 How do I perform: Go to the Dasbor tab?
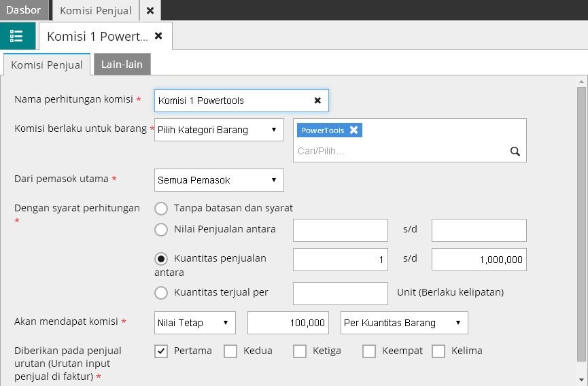click(x=24, y=10)
